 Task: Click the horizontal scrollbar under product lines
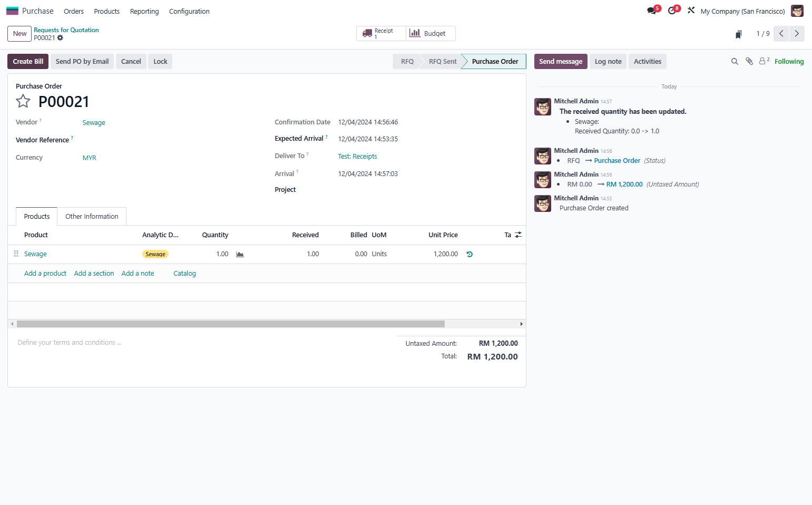(231, 324)
